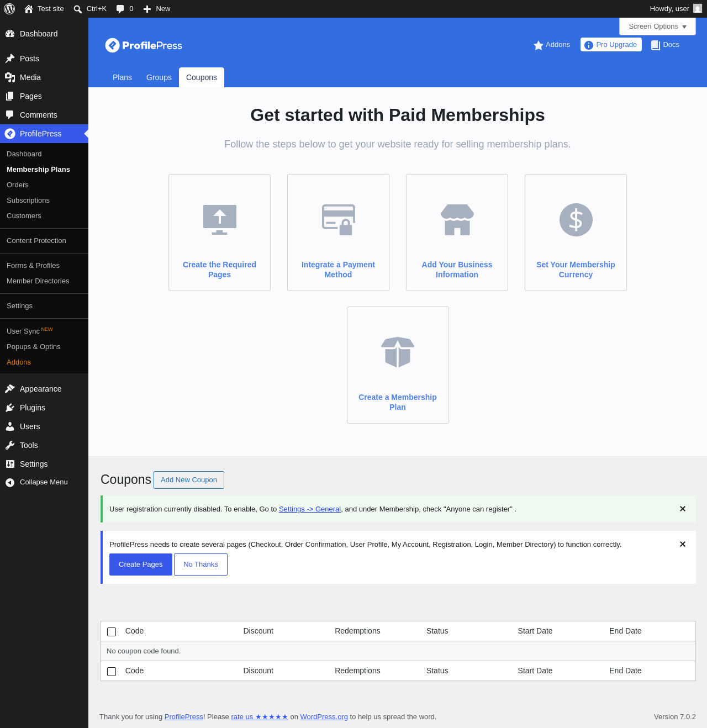
Task: Open the Settings -> General link
Action: coord(310,509)
